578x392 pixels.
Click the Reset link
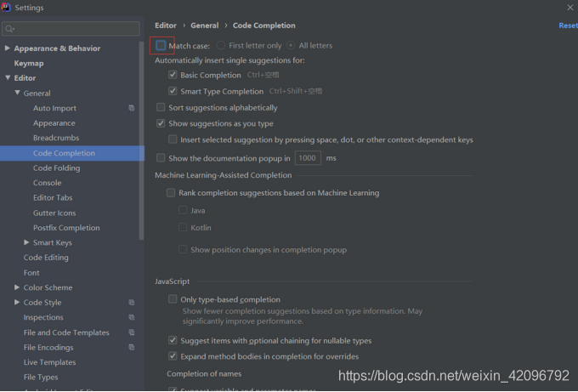click(568, 26)
